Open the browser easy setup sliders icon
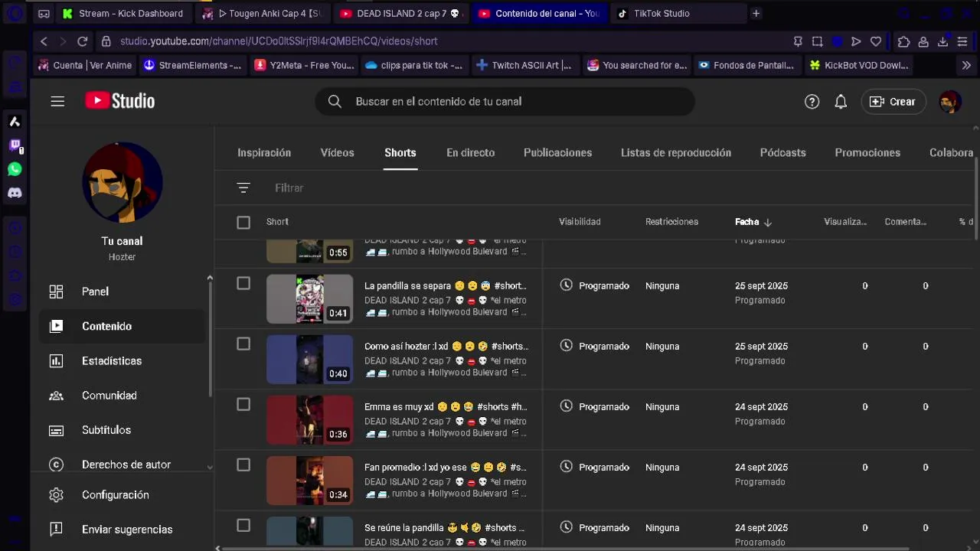The image size is (980, 551). coord(962,41)
